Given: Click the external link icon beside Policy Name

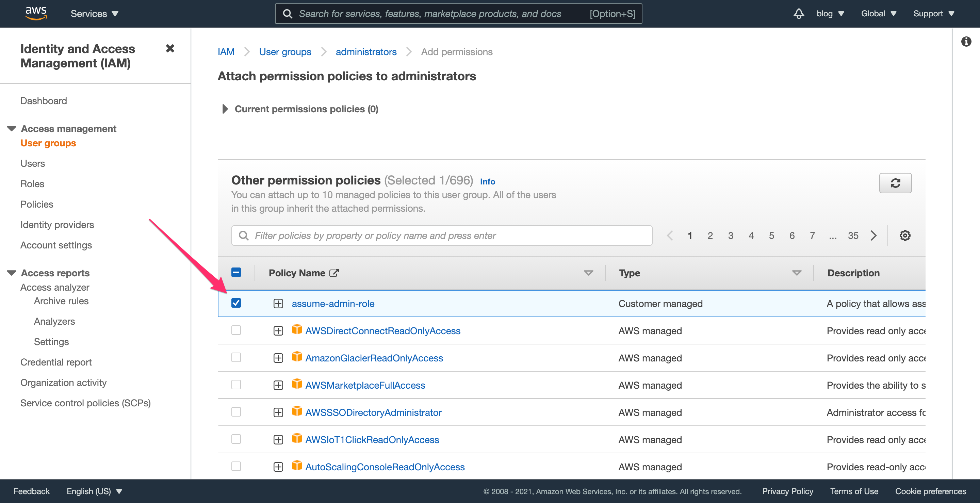Looking at the screenshot, I should [x=334, y=273].
